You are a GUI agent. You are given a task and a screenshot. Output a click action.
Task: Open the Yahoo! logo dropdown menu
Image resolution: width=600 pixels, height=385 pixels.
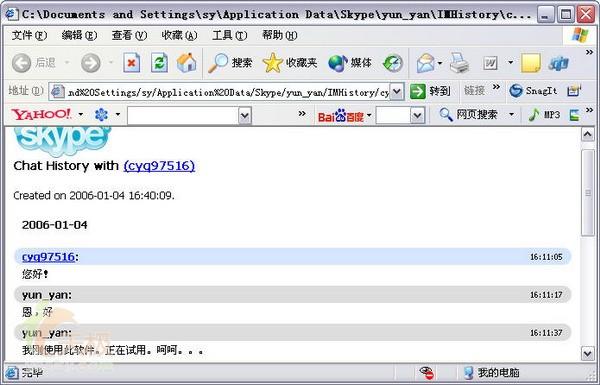point(81,114)
